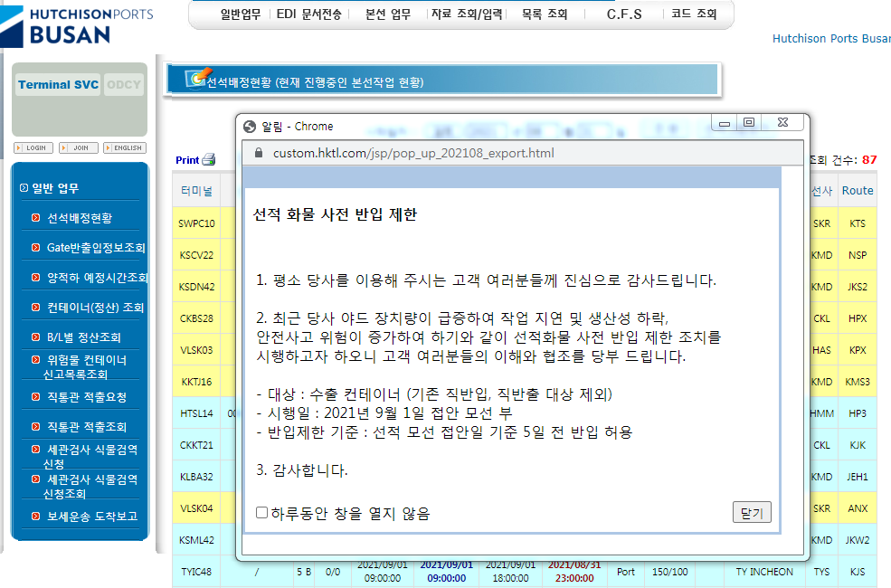Click the icon beside 일반 업무 sidebar heading
This screenshot has height=588, width=891.
coord(24,187)
